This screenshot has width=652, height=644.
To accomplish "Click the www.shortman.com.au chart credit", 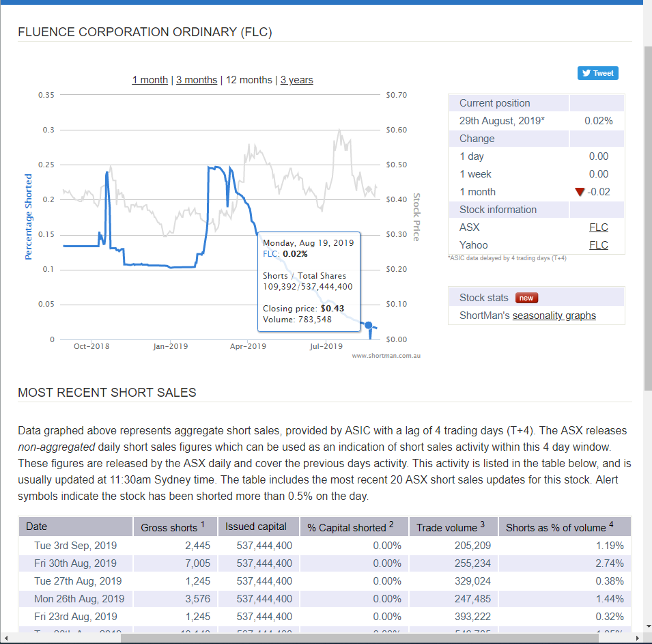I will coord(386,356).
